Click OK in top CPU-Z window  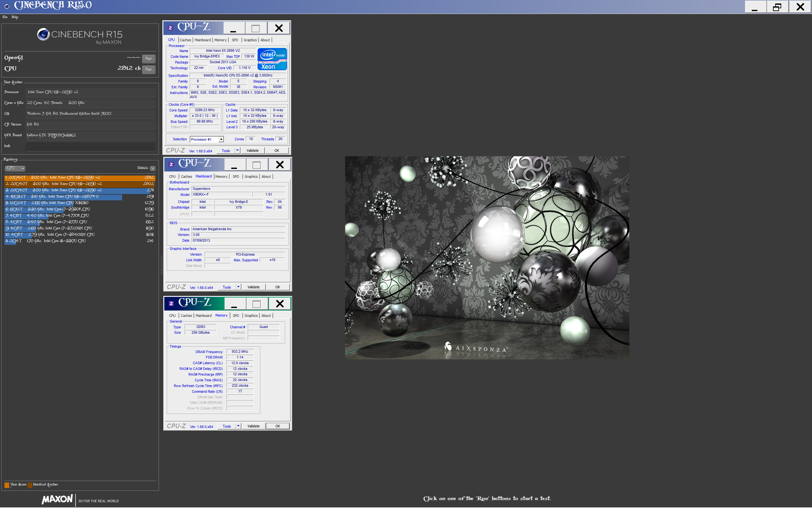277,150
